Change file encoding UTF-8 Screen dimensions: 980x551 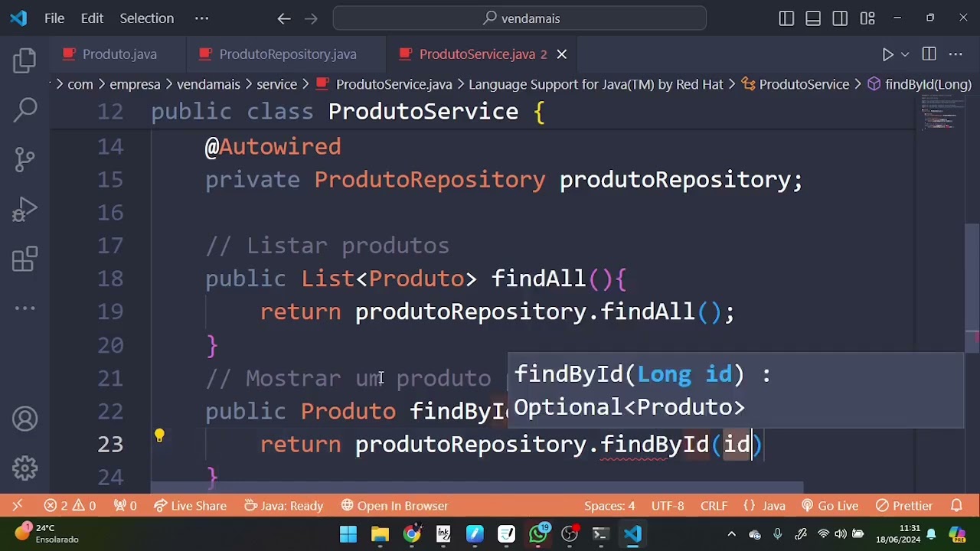pyautogui.click(x=668, y=506)
